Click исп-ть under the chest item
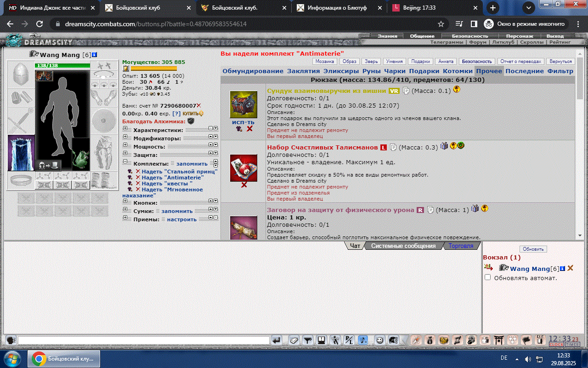The width and height of the screenshot is (588, 368). point(243,122)
